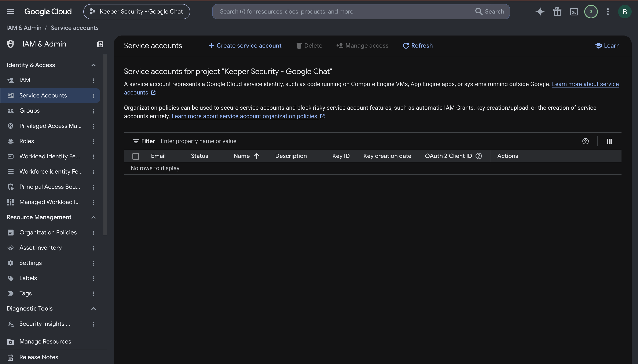Open the filter help question mark icon

[x=585, y=141]
